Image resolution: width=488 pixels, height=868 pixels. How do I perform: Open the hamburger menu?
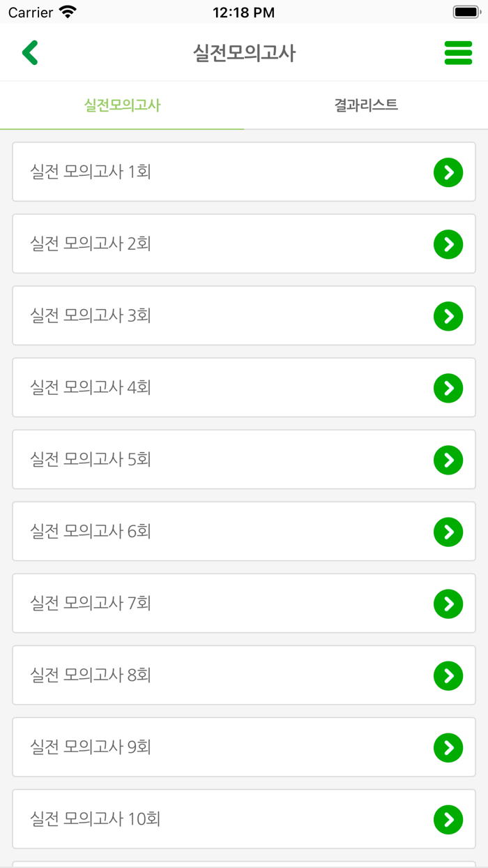pyautogui.click(x=458, y=52)
